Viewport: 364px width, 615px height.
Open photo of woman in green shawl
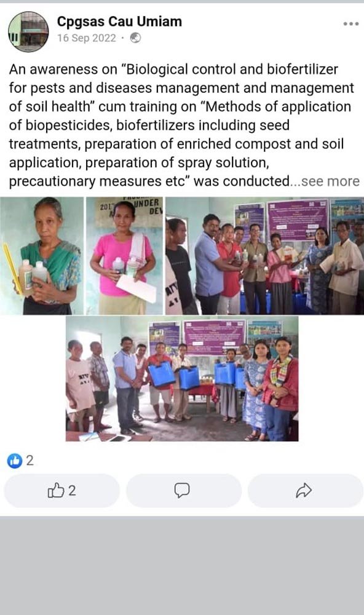pos(42,256)
